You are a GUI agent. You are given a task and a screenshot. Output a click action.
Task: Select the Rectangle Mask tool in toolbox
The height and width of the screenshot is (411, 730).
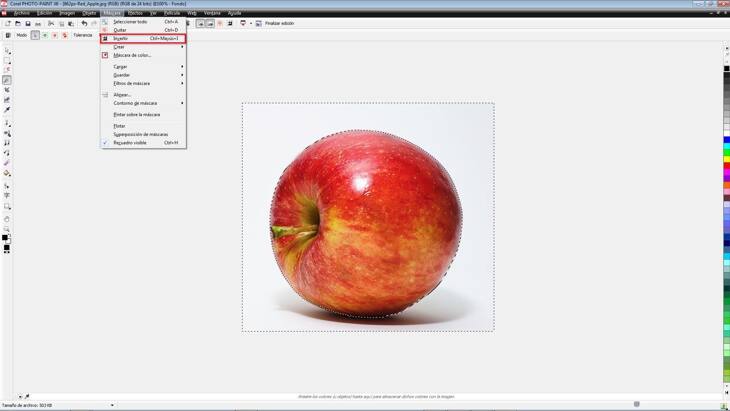[7, 61]
